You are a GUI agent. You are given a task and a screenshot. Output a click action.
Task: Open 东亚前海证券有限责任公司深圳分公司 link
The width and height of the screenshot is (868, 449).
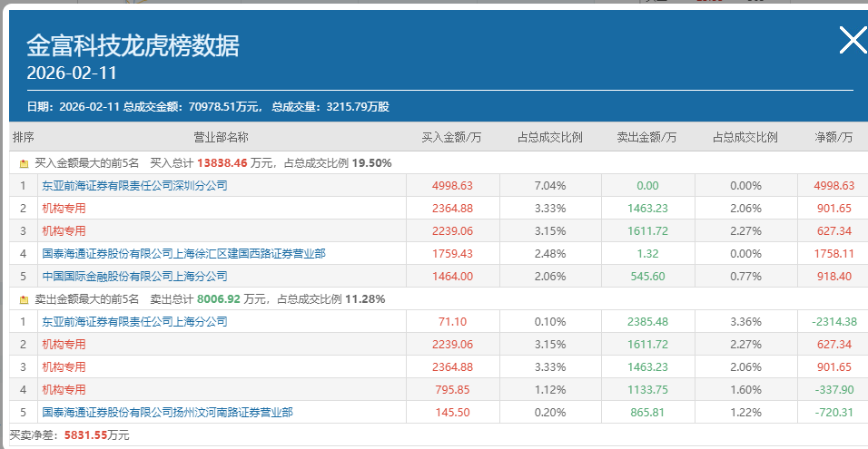[134, 186]
